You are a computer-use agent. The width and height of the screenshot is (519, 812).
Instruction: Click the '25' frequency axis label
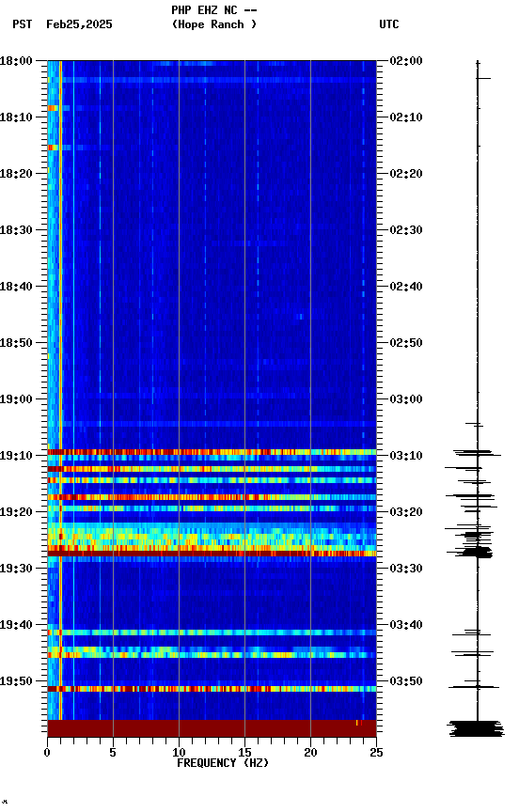click(376, 753)
